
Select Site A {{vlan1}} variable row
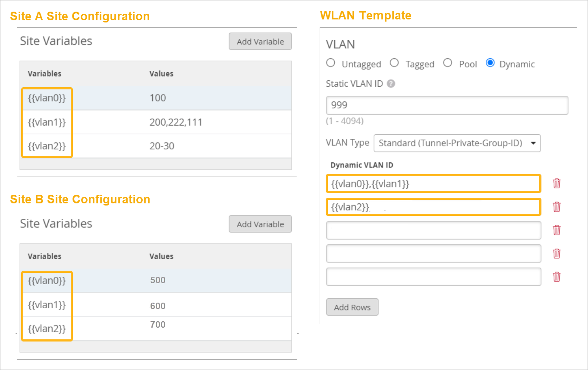tap(155, 122)
